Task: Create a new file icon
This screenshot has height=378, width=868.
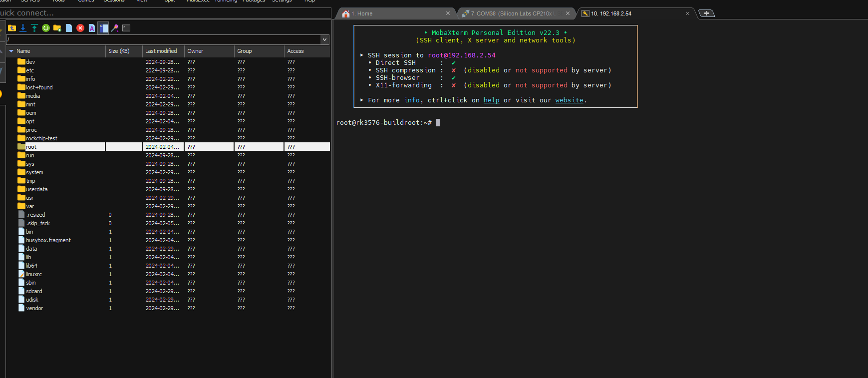Action: click(x=69, y=28)
